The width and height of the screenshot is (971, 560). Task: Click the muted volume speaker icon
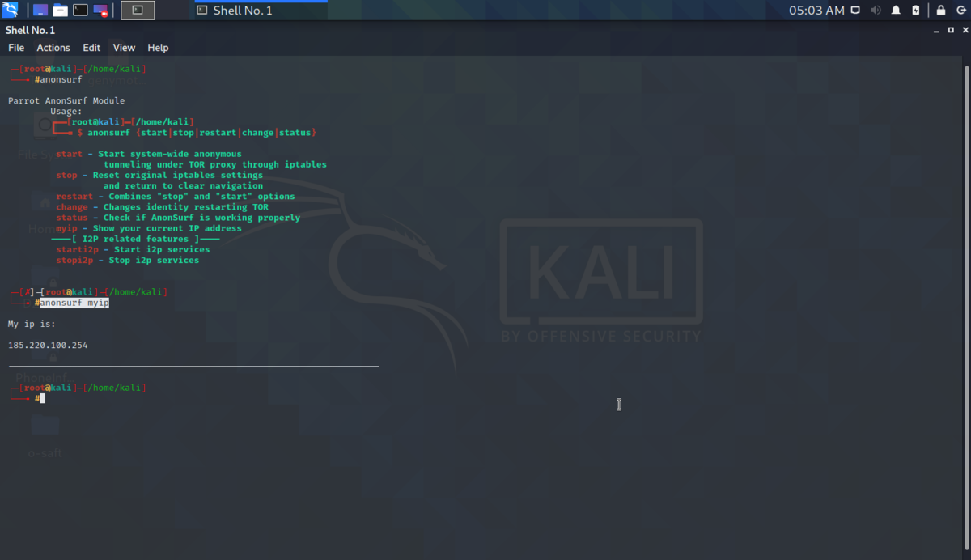[x=876, y=11]
